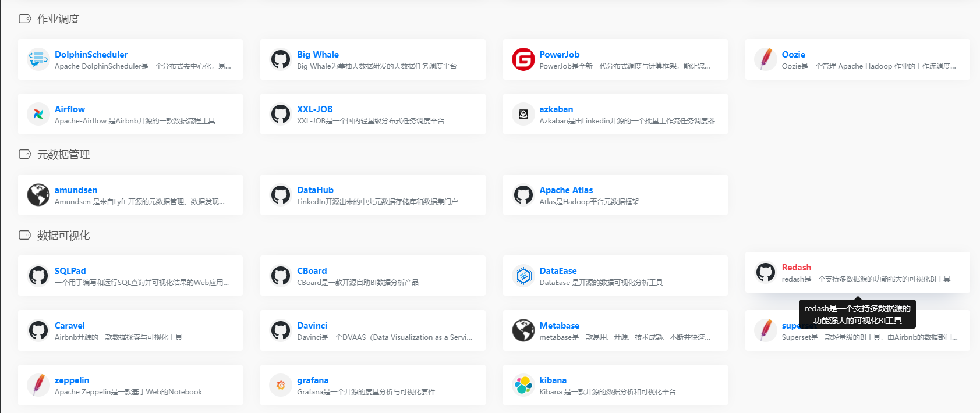Image resolution: width=980 pixels, height=413 pixels.
Task: Click the Azkaban是由Linkedin description text
Action: coord(627,121)
